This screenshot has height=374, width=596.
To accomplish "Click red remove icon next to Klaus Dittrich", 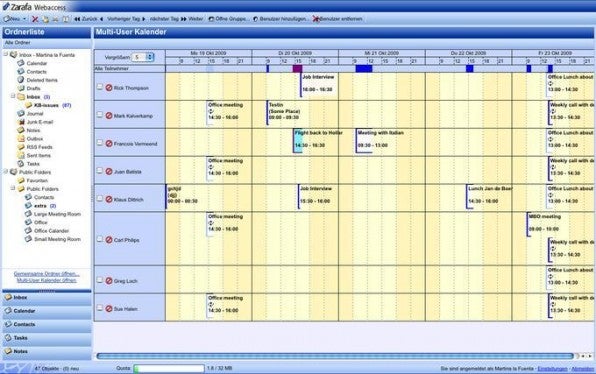I will [x=109, y=199].
